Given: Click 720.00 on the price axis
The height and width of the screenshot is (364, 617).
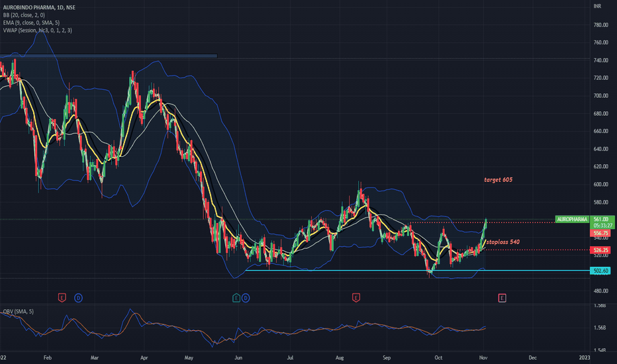Looking at the screenshot, I should tap(601, 78).
